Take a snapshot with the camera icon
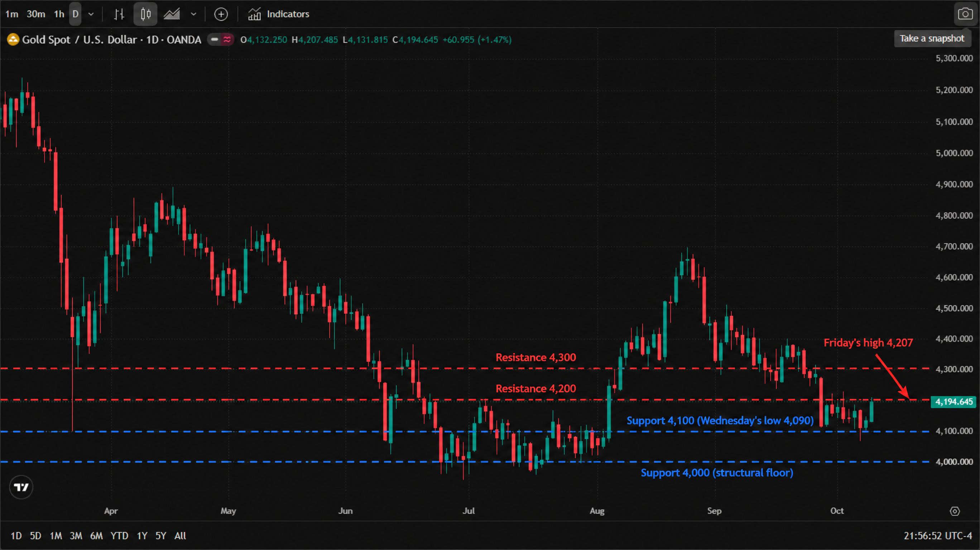Screen dimensions: 980x550 tap(965, 14)
